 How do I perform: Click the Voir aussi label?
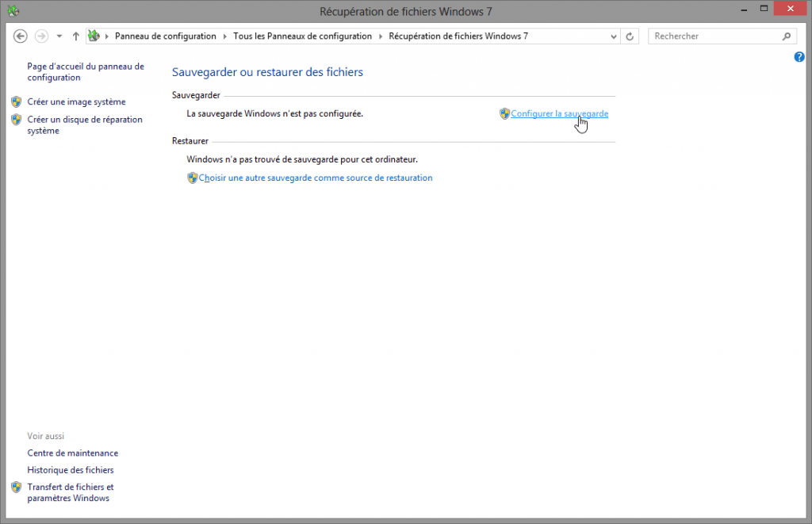[45, 436]
